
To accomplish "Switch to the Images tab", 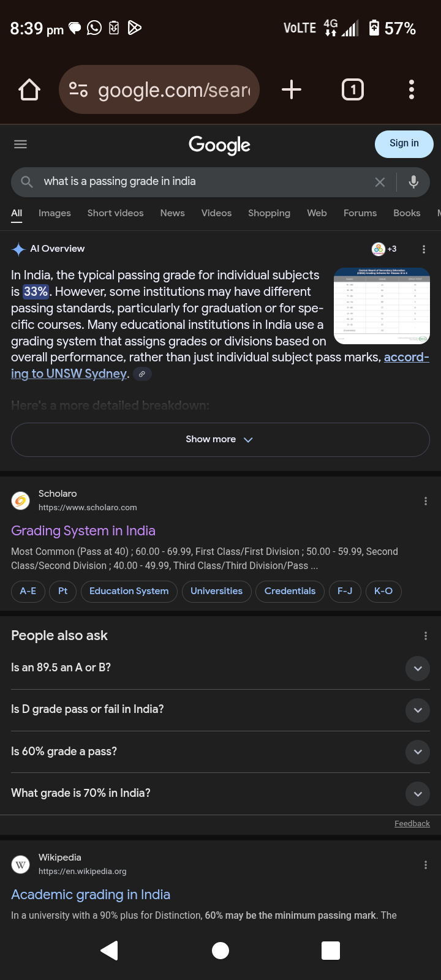I will click(55, 213).
